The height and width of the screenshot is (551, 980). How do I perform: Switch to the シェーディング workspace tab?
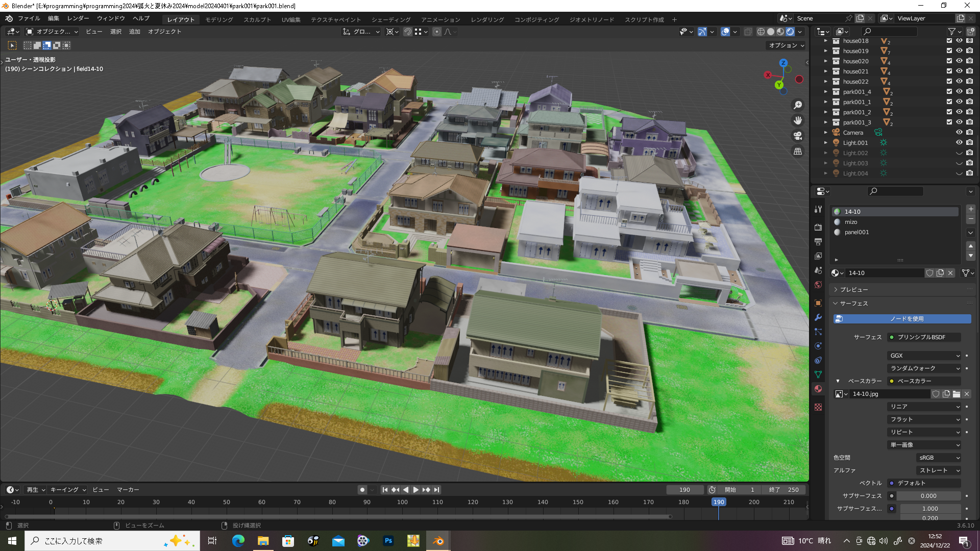pos(390,19)
